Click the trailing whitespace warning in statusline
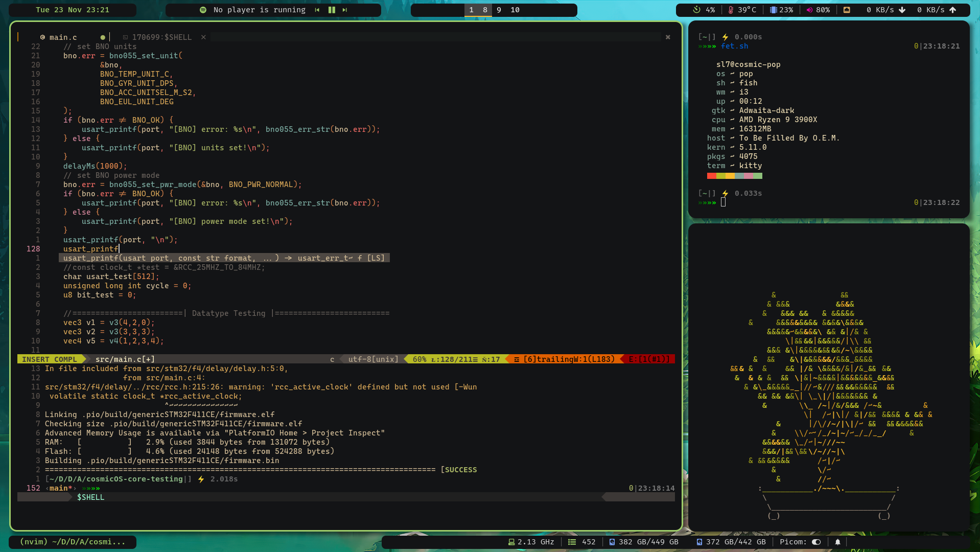980x552 pixels. tap(564, 359)
